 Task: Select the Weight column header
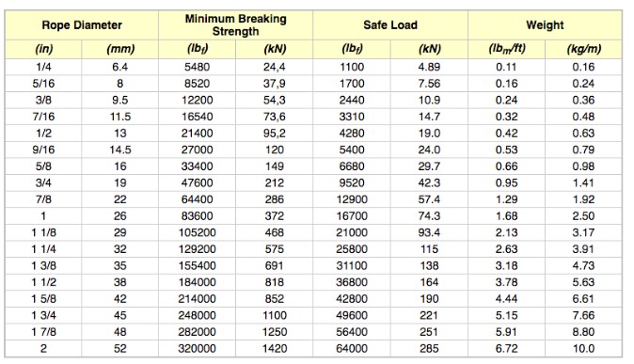point(545,25)
